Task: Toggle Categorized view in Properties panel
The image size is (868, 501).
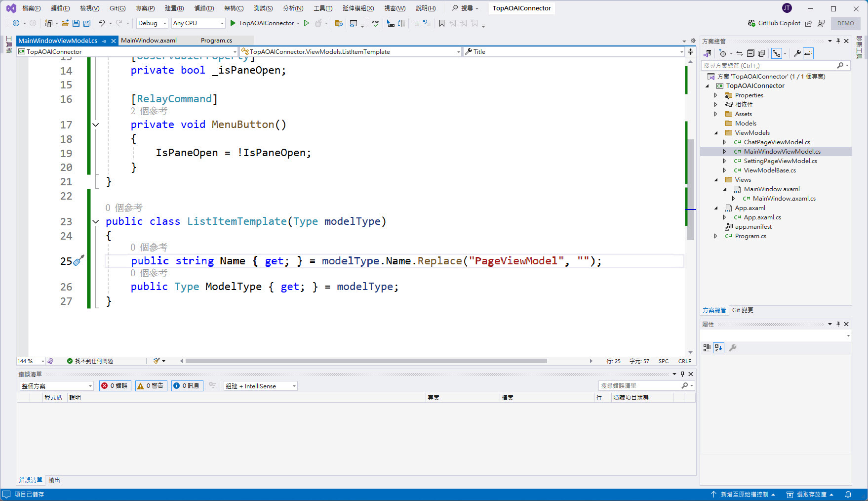Action: (x=707, y=348)
